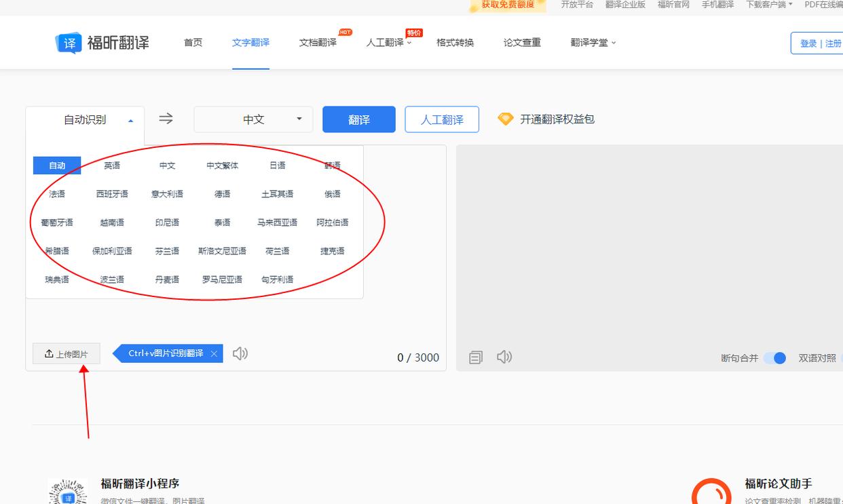Select 斯洛文尼亚语 in the language list
The image size is (843, 504).
point(223,251)
